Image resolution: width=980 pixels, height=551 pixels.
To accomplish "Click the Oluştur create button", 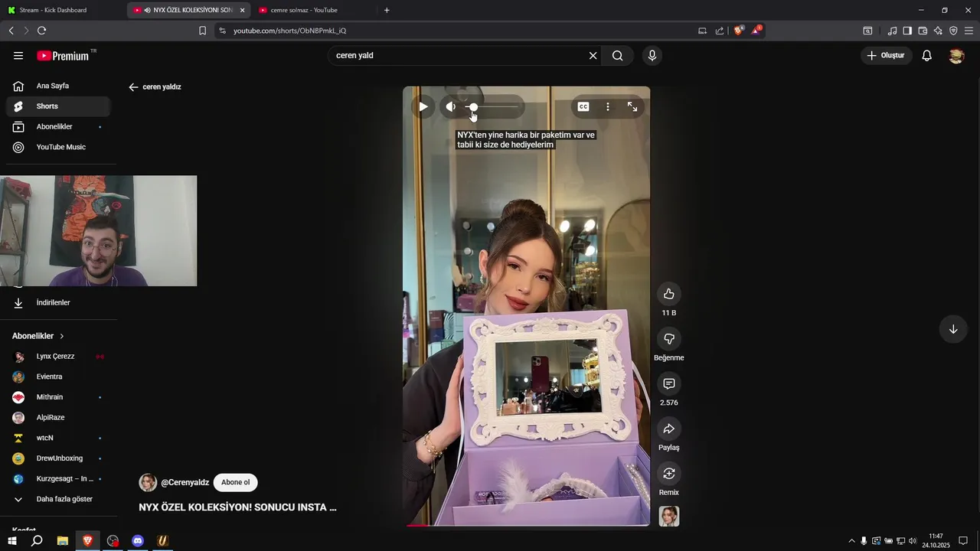I will tap(886, 56).
